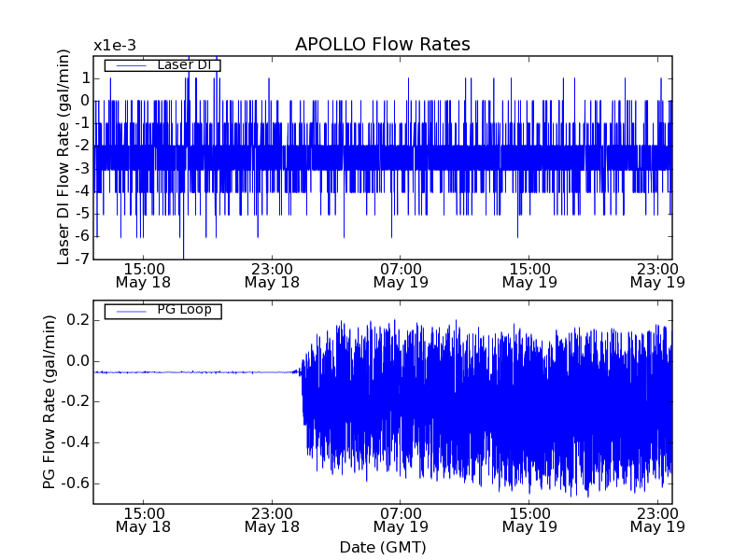Click the 0.2 y-axis tick on bottom plot

click(77, 320)
